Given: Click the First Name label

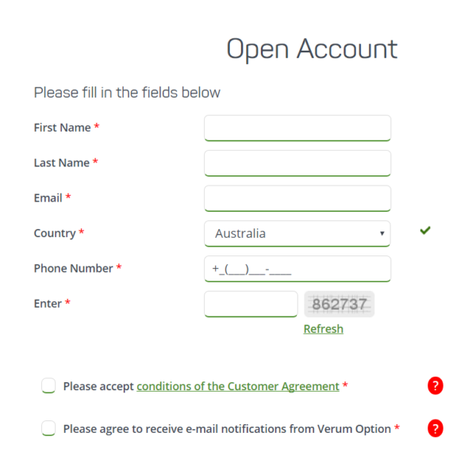Looking at the screenshot, I should click(62, 128).
